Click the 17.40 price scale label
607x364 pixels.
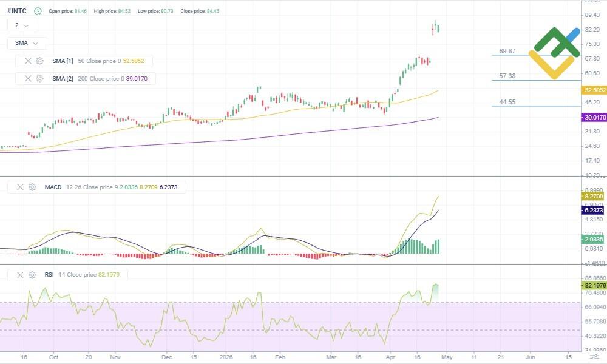coord(592,161)
